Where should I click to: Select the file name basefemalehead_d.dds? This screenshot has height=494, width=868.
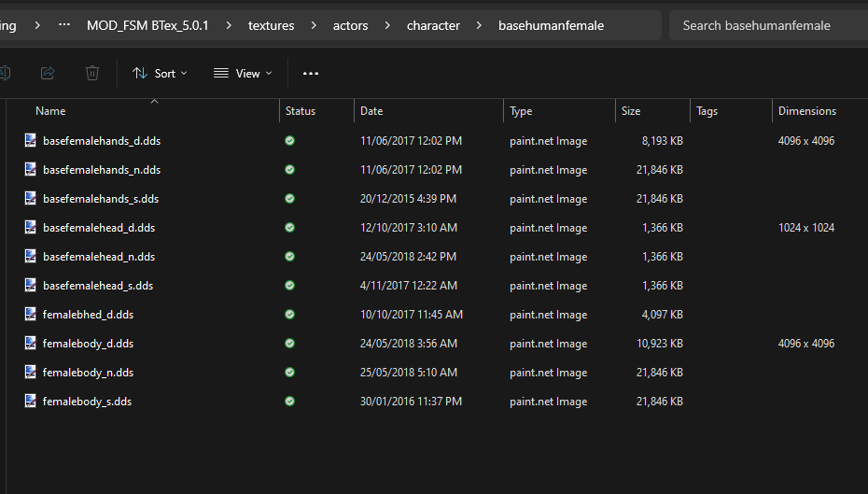click(99, 228)
